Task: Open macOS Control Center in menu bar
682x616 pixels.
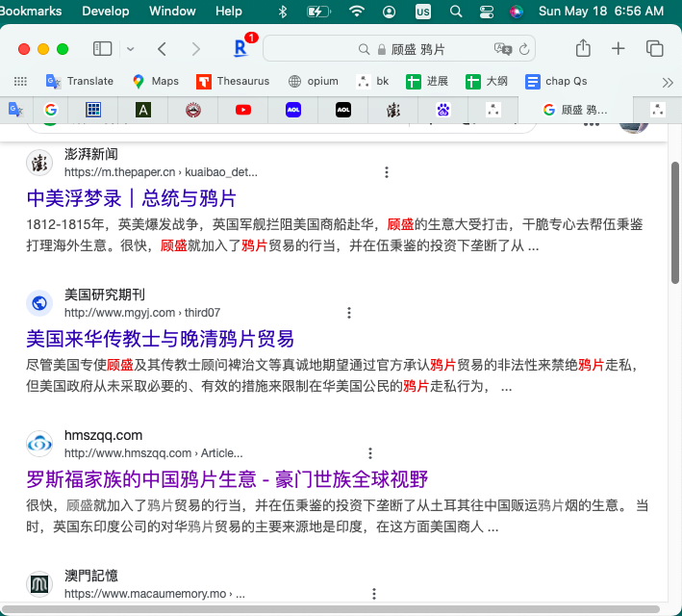Action: pyautogui.click(x=486, y=11)
